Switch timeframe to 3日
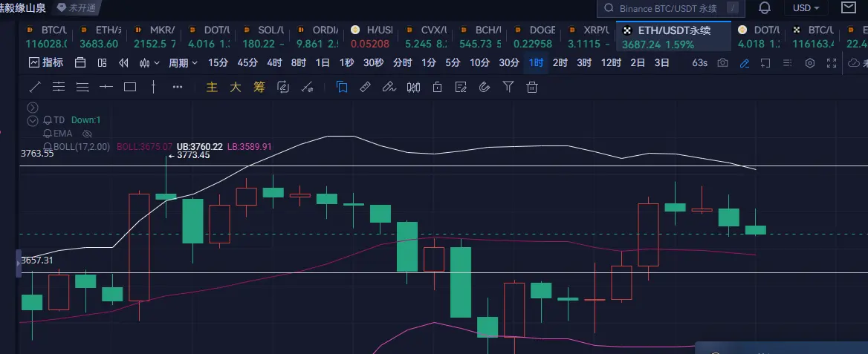The height and width of the screenshot is (354, 868). (x=662, y=63)
